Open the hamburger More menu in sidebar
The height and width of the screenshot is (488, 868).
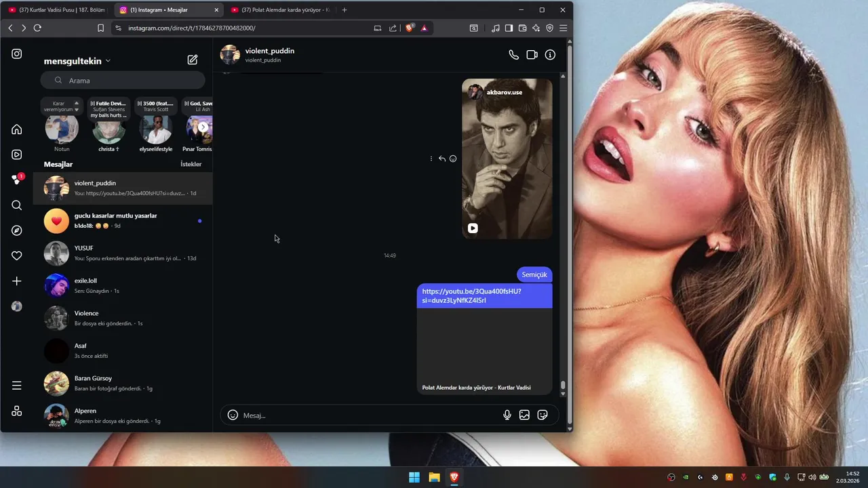pyautogui.click(x=17, y=386)
